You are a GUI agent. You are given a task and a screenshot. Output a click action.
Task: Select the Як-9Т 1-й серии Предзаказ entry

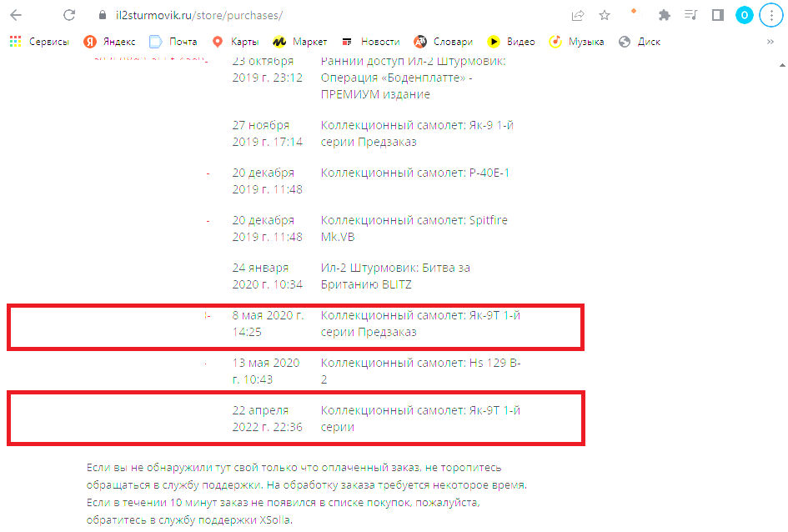point(420,324)
